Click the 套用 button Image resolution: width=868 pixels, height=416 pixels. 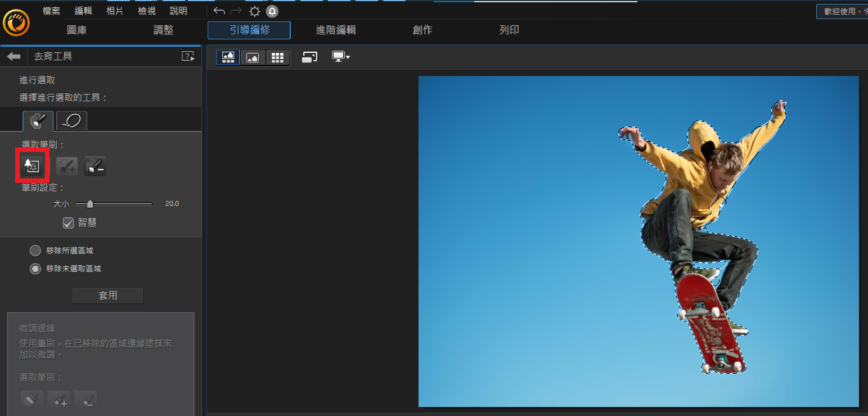click(107, 296)
